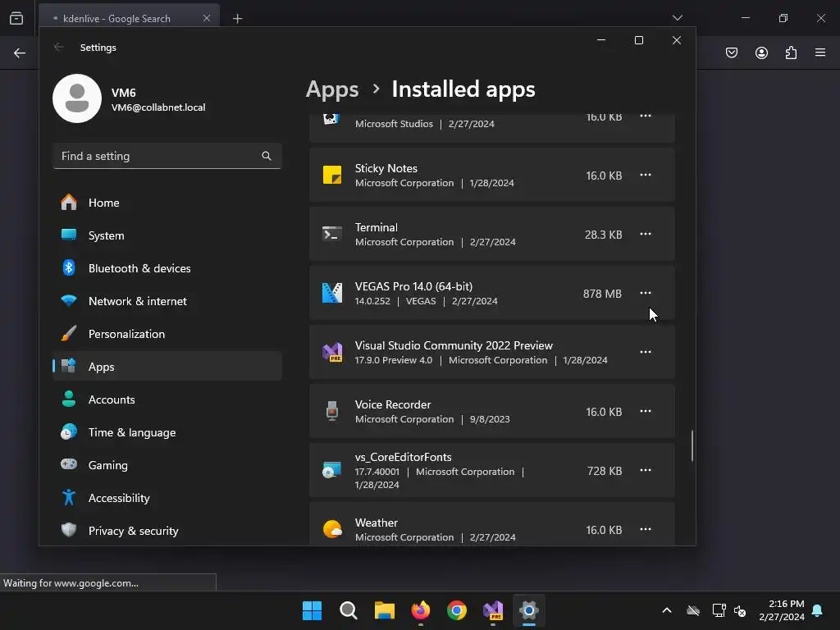Open Home settings page

pyautogui.click(x=167, y=203)
